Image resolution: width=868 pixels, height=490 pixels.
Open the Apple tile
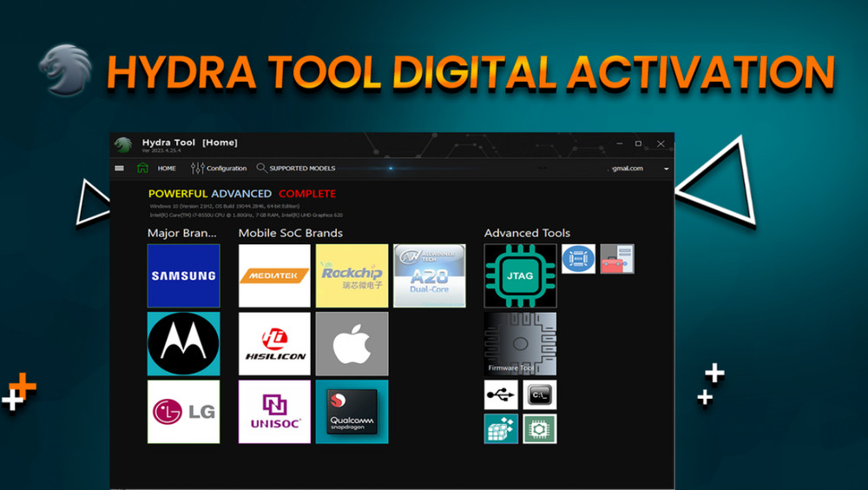coord(352,344)
